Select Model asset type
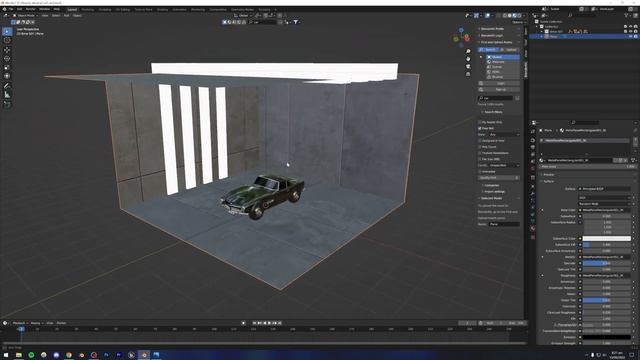The image size is (640, 360). point(502,57)
